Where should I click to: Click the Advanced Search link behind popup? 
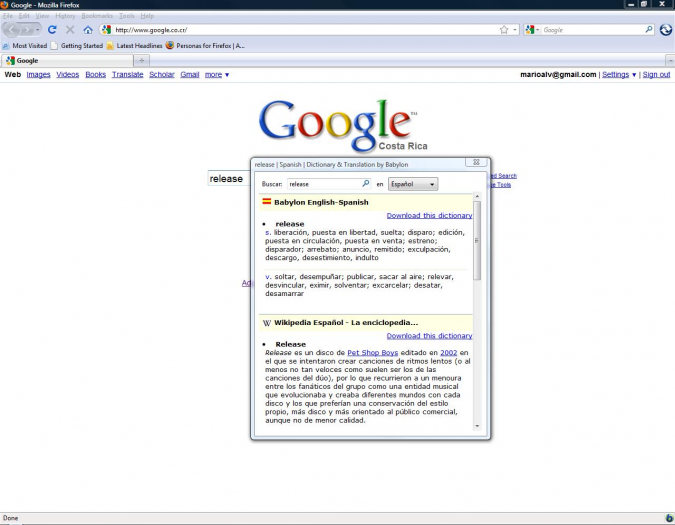pos(503,176)
